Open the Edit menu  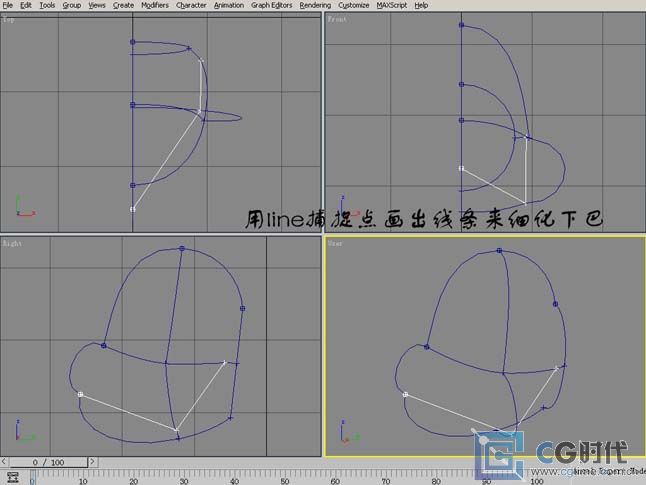tap(26, 5)
